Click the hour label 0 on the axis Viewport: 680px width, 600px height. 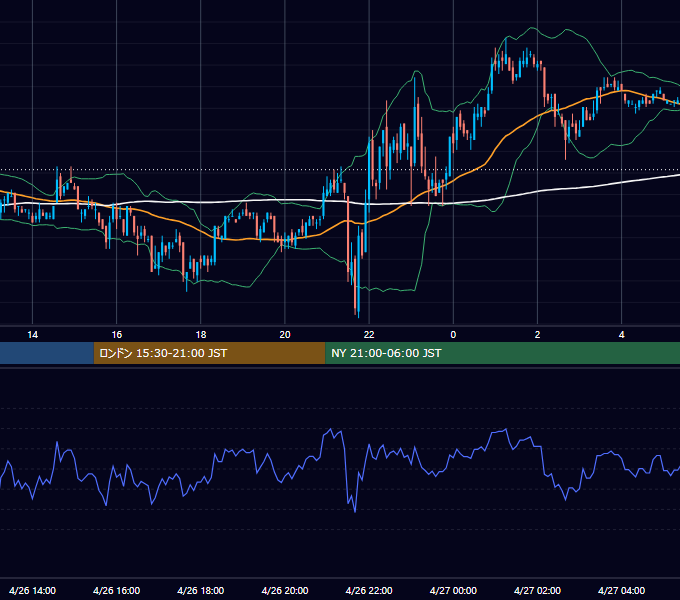[453, 335]
